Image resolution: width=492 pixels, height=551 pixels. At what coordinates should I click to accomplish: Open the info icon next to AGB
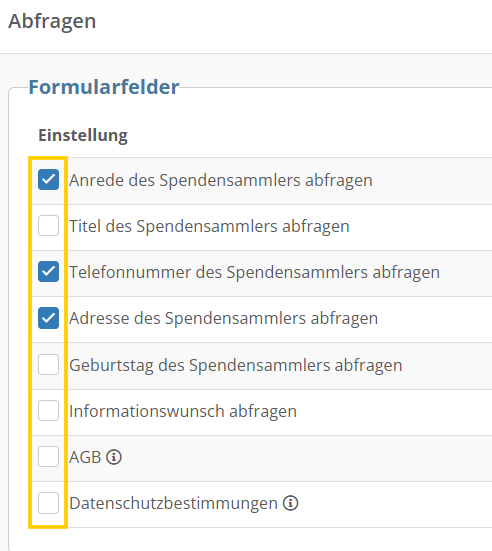(x=114, y=457)
